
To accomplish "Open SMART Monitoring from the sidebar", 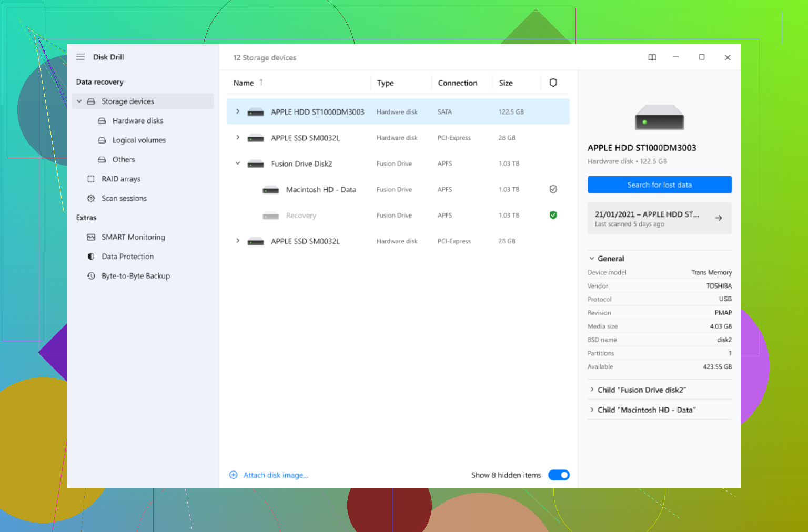I will pyautogui.click(x=133, y=237).
